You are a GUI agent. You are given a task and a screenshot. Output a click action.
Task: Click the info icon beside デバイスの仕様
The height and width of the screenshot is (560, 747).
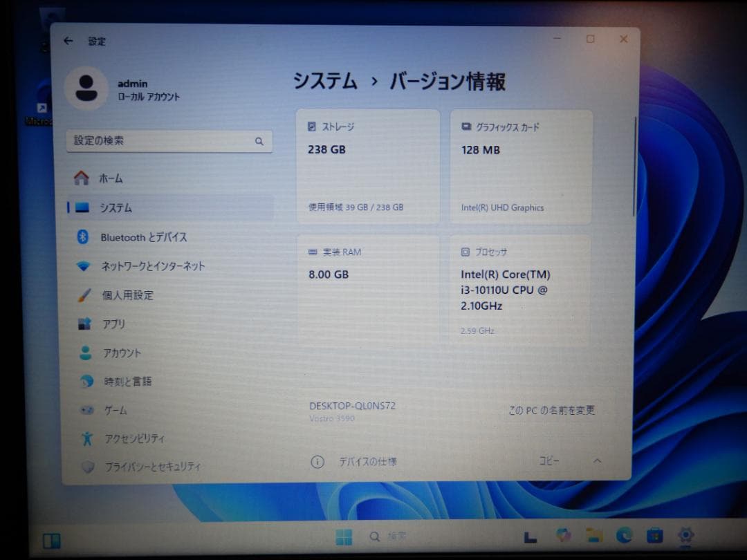(317, 461)
